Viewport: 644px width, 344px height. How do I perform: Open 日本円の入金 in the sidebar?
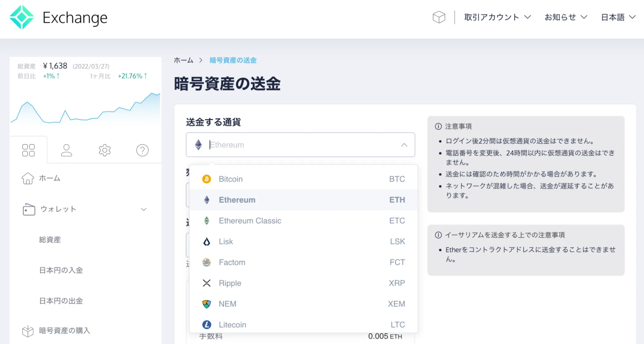pyautogui.click(x=61, y=270)
